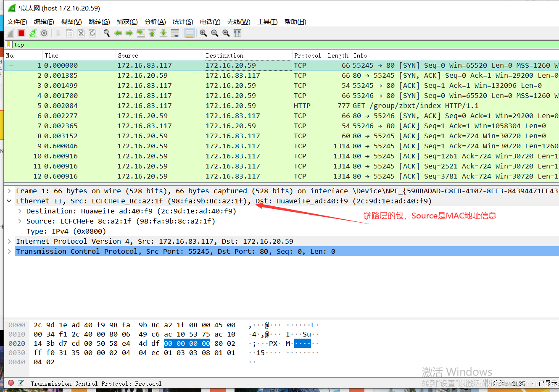Click inside the tcp display filter field

286,45
